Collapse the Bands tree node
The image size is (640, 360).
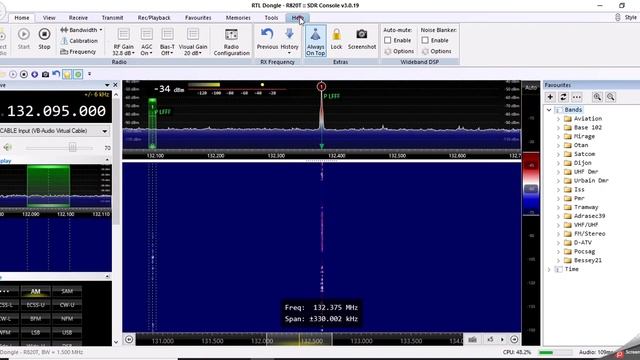point(549,110)
